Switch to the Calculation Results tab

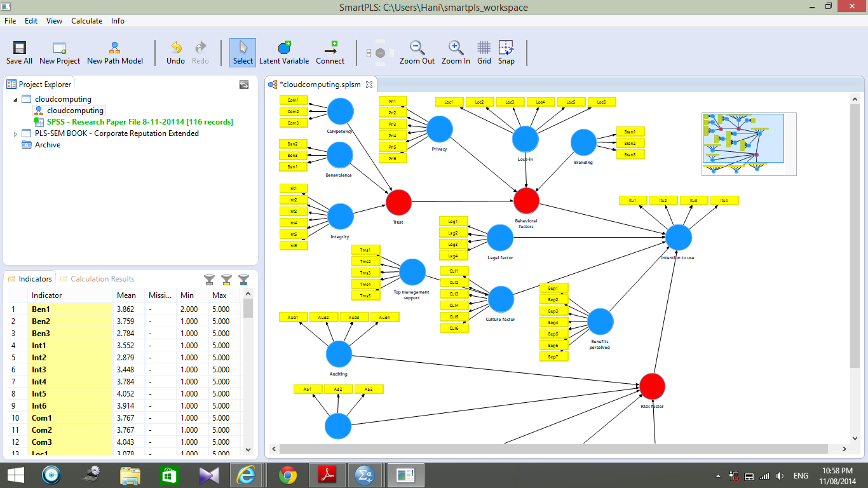pyautogui.click(x=97, y=278)
